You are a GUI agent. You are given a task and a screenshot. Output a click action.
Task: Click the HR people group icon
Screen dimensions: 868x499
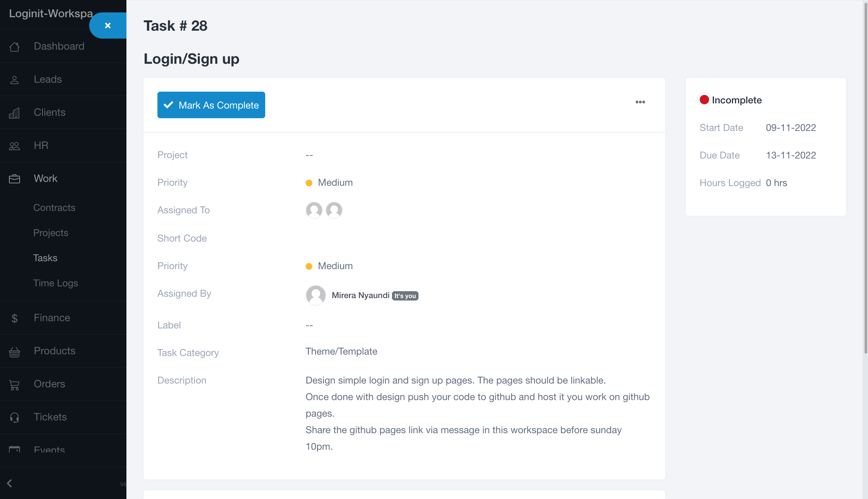tap(14, 146)
